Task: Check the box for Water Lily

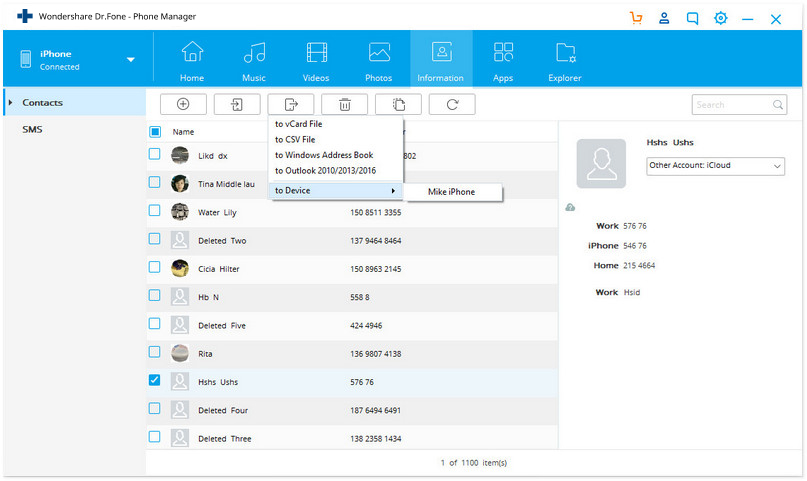Action: pyautogui.click(x=154, y=210)
